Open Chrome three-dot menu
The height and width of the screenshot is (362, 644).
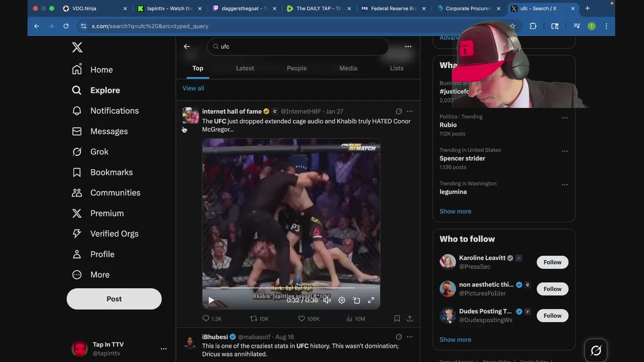coord(606,26)
